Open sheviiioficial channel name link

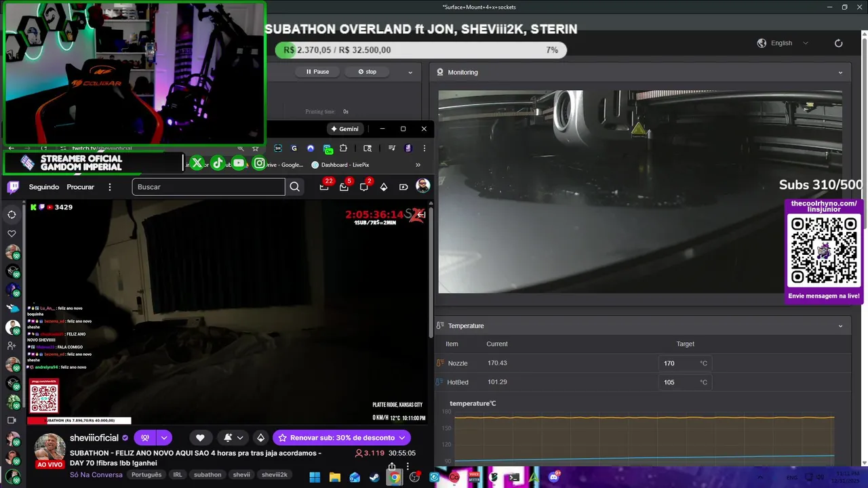click(x=94, y=438)
